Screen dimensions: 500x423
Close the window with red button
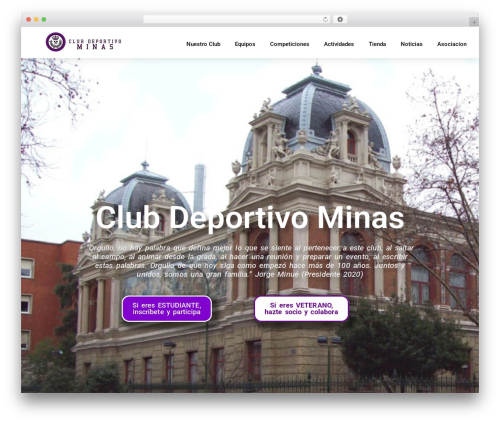(x=29, y=19)
